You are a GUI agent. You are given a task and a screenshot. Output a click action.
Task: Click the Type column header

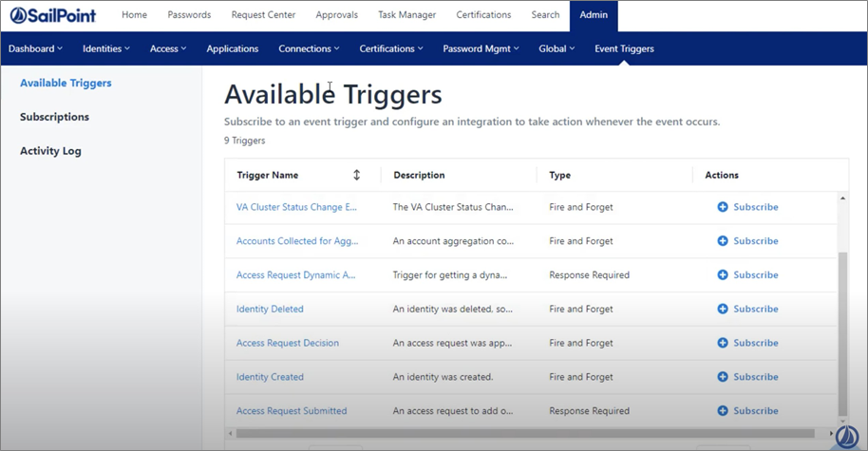(559, 175)
